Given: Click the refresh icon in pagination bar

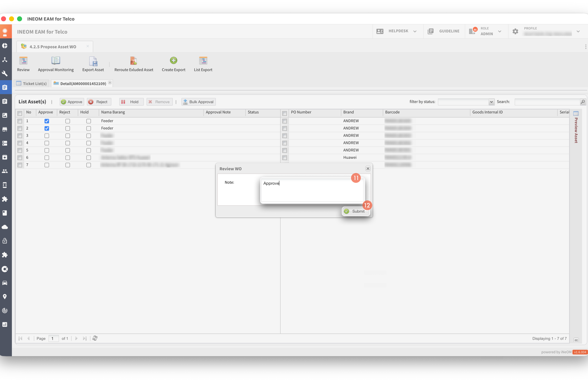Looking at the screenshot, I should click(95, 338).
